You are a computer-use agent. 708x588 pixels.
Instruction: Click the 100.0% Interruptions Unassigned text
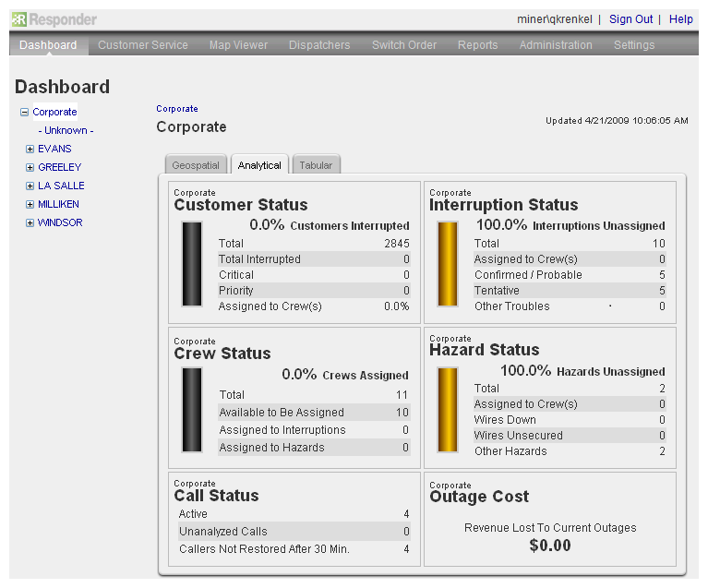coord(570,225)
